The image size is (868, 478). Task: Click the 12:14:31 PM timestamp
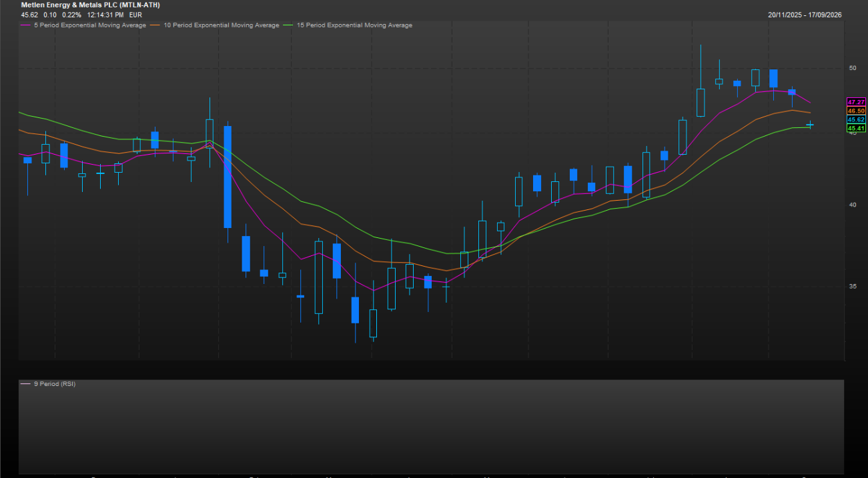(105, 14)
